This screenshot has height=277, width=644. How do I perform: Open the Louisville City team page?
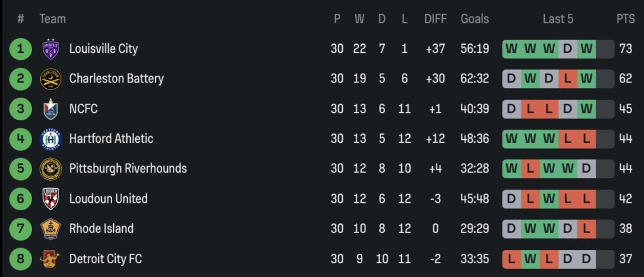103,49
